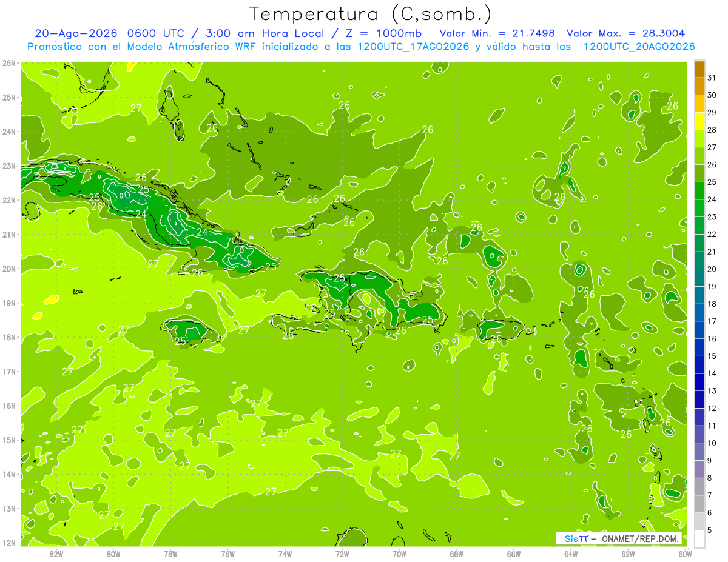Click the color bar segment between 27 and 28
The height and width of the screenshot is (562, 728).
[x=699, y=138]
